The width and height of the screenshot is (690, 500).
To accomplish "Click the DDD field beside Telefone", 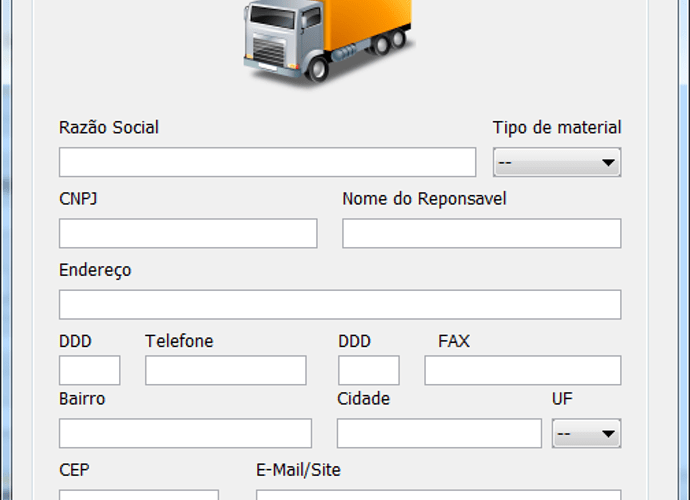I will coord(89,370).
